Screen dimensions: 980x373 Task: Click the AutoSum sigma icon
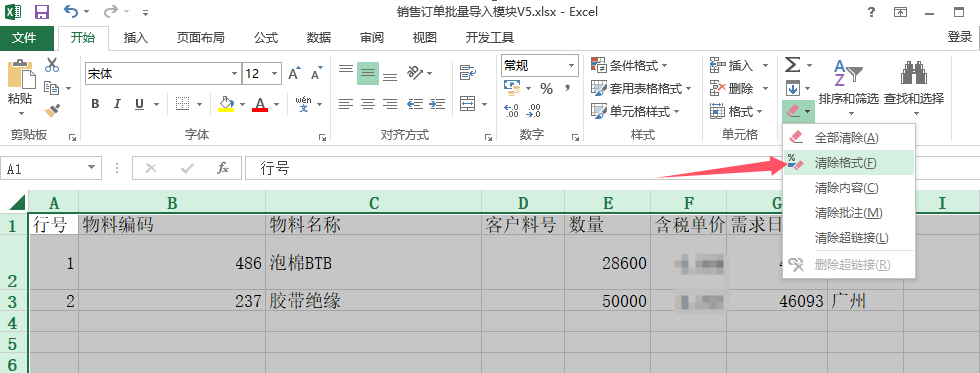pos(792,64)
